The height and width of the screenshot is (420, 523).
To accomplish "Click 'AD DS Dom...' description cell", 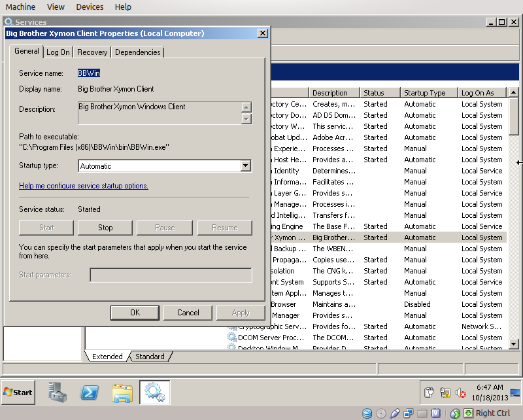I will pyautogui.click(x=334, y=115).
